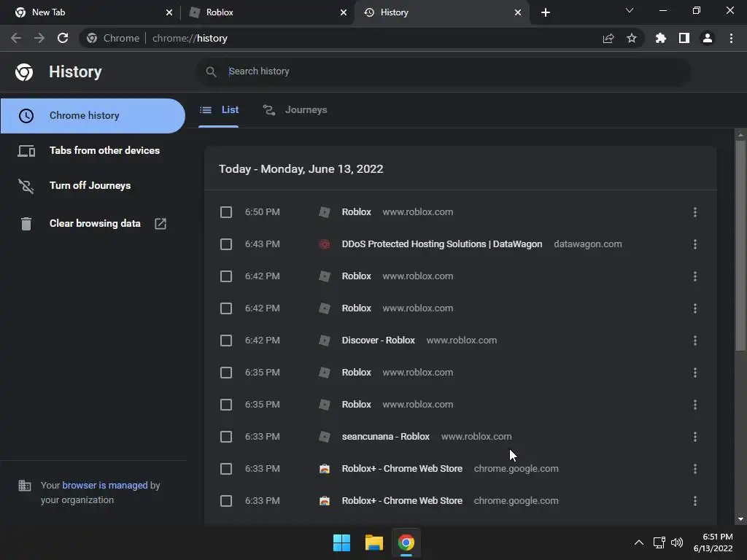The width and height of the screenshot is (747, 560).
Task: Click the Chrome logo beside History heading
Action: click(x=24, y=72)
